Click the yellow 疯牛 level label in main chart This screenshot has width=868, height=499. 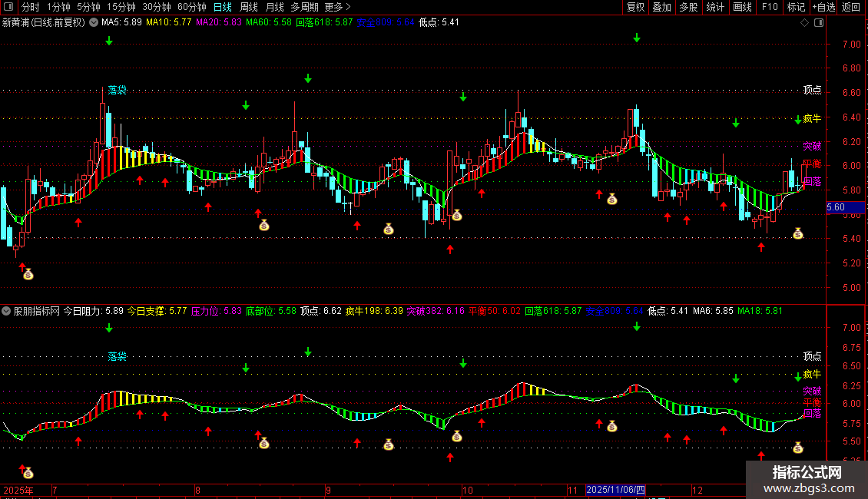pos(812,118)
